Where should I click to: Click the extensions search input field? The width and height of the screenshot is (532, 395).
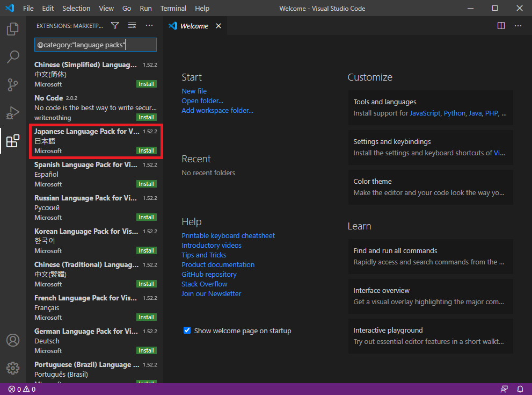[x=96, y=45]
